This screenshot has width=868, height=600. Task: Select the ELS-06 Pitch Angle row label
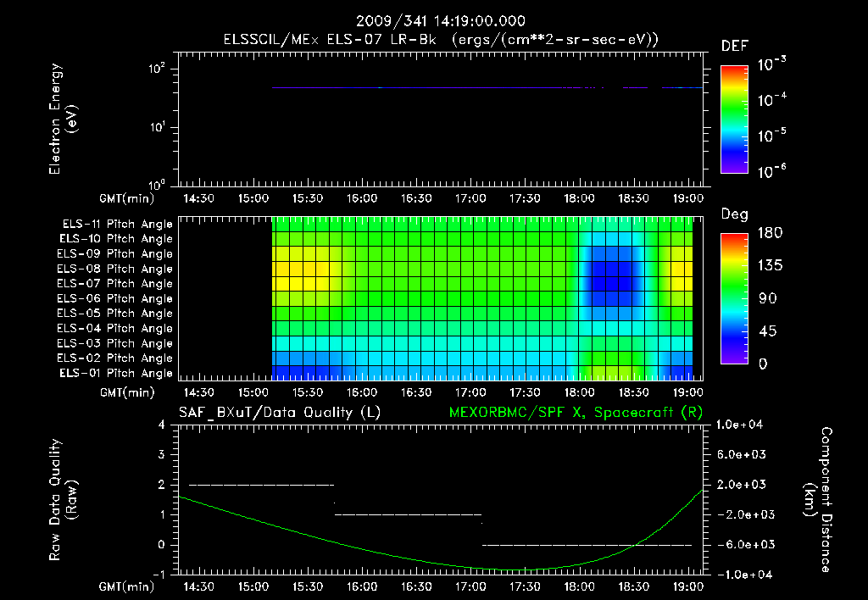115,299
